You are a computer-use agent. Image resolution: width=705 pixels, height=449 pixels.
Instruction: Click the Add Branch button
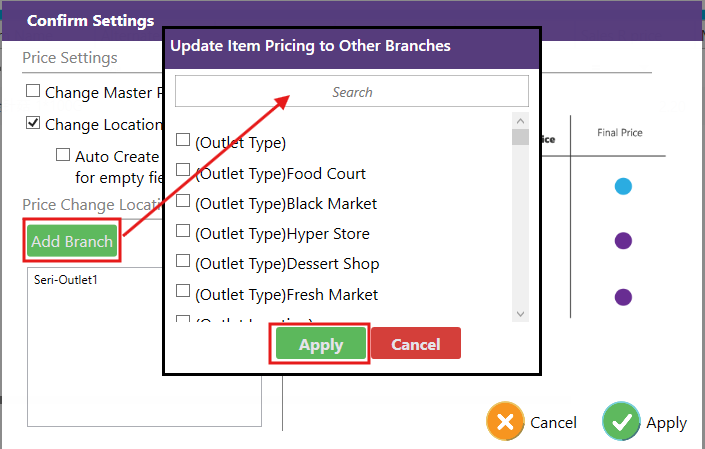tap(72, 241)
